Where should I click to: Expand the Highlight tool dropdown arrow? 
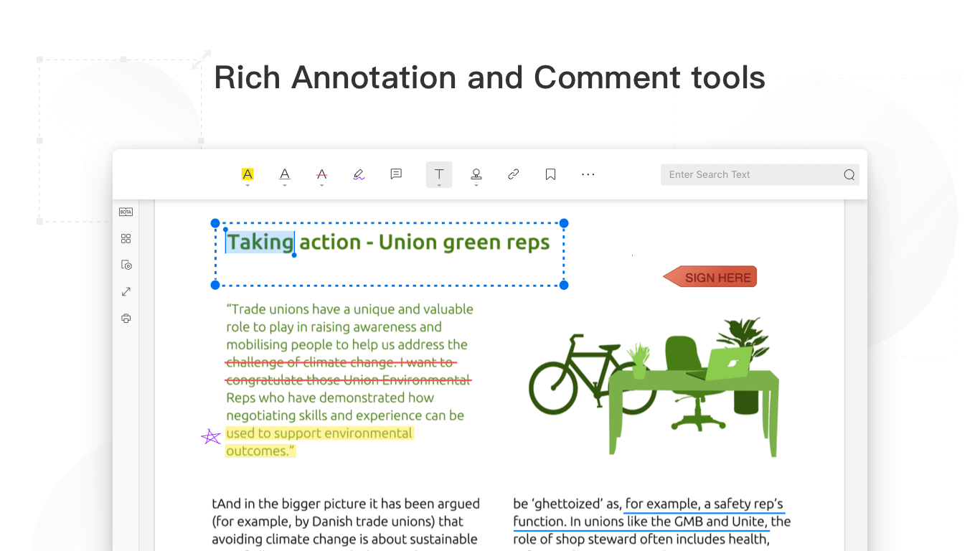[x=248, y=186]
